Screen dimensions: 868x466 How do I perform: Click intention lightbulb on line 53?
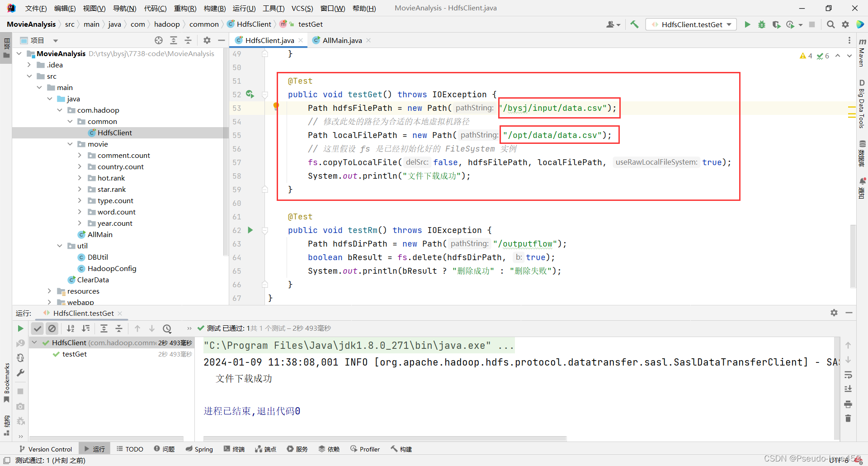276,106
